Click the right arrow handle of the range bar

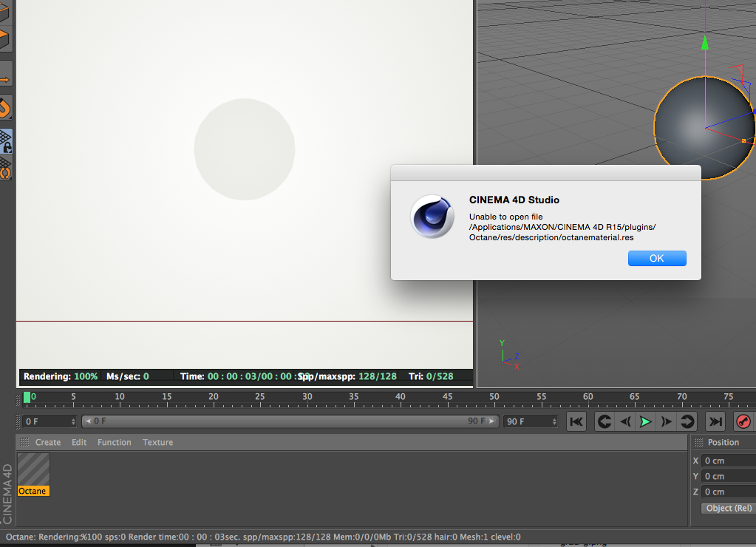point(491,421)
